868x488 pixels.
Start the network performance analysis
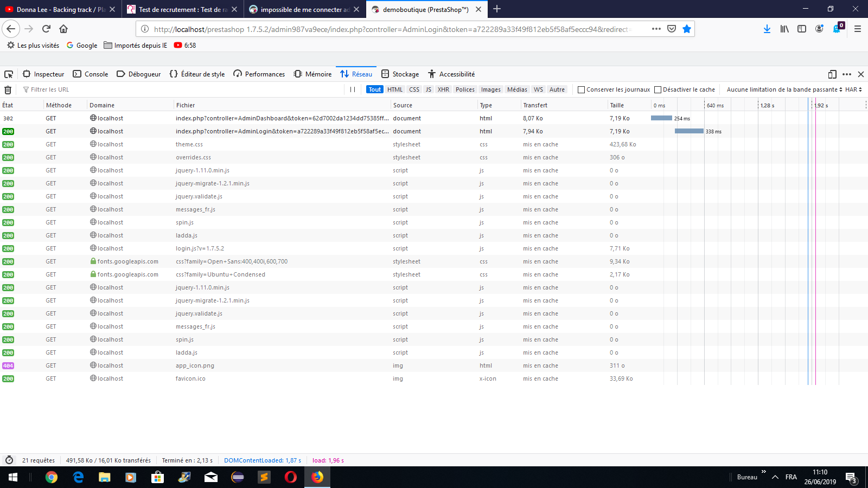9,460
